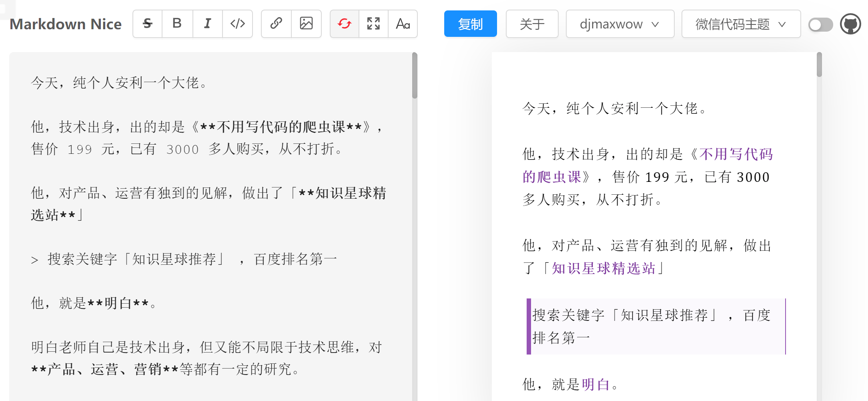Click preview text 多人购买，从不打折。
The image size is (868, 401).
592,199
